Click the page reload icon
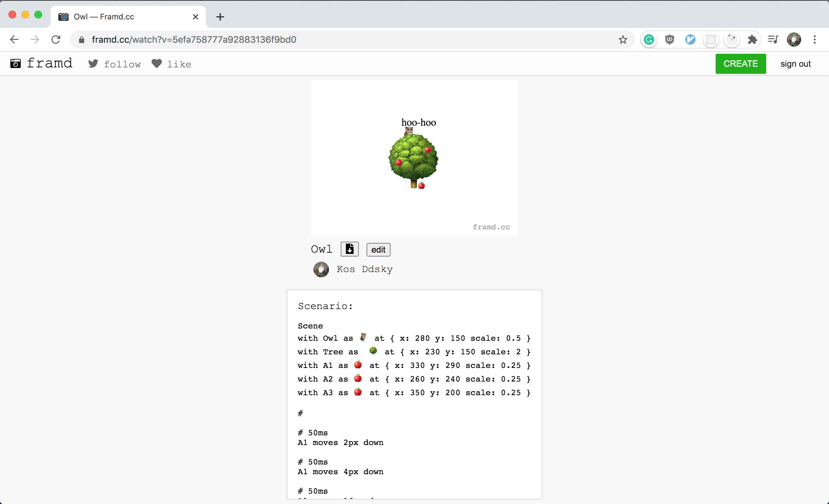829x504 pixels. click(x=55, y=40)
